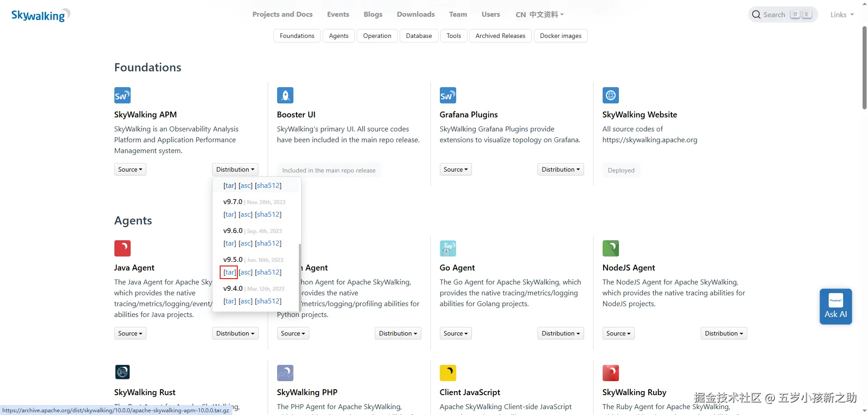The image size is (868, 415).
Task: Expand the Python Agent Distribution dropdown
Action: (x=398, y=333)
